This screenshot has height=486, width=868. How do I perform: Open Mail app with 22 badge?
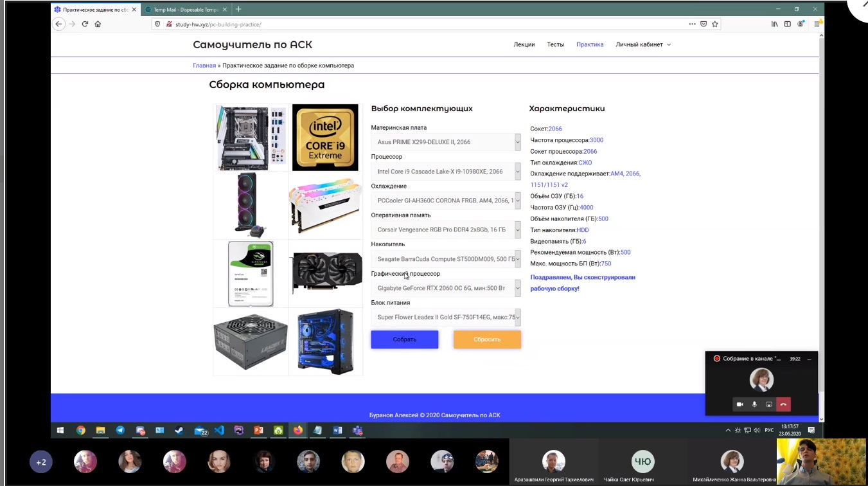(x=200, y=431)
